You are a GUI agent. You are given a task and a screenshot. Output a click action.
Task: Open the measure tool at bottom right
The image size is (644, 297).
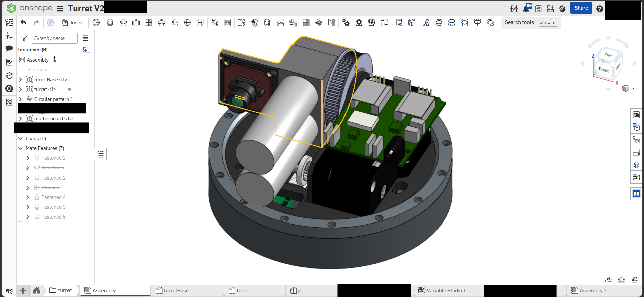(x=608, y=280)
